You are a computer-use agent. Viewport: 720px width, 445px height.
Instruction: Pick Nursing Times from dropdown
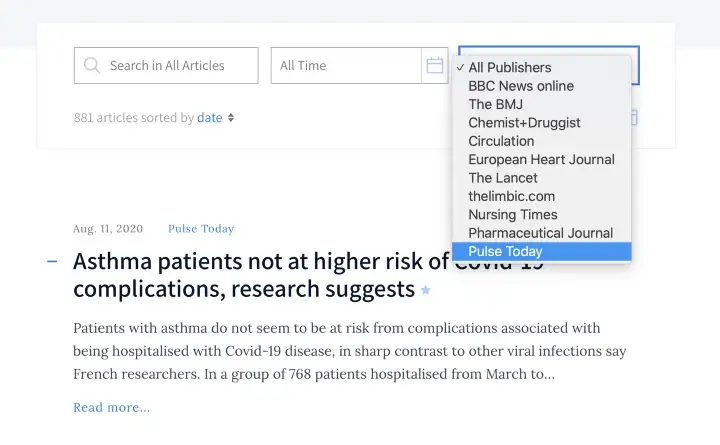click(542, 214)
